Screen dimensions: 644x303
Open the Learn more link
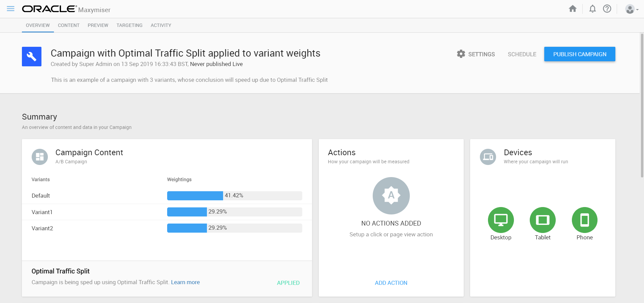[x=185, y=282]
